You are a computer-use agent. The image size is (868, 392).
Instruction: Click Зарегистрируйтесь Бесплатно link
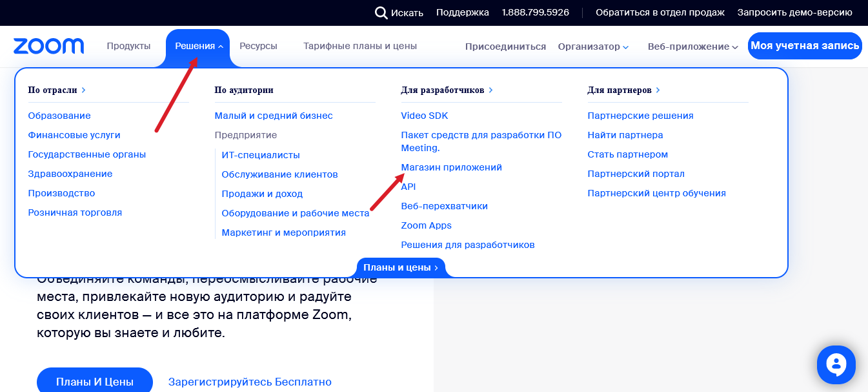tap(250, 382)
